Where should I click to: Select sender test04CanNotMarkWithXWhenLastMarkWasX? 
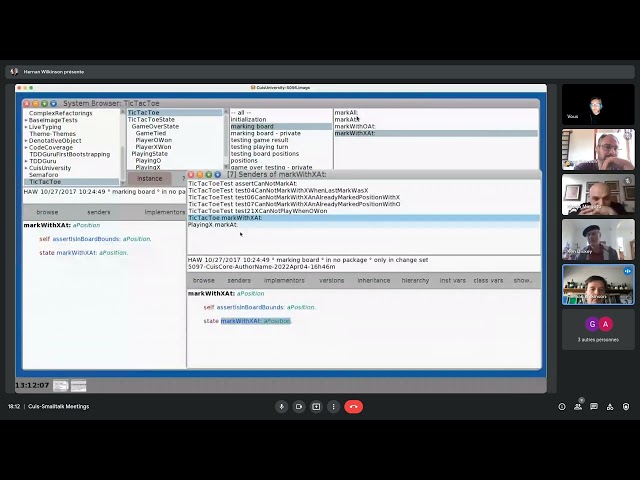[x=278, y=191]
